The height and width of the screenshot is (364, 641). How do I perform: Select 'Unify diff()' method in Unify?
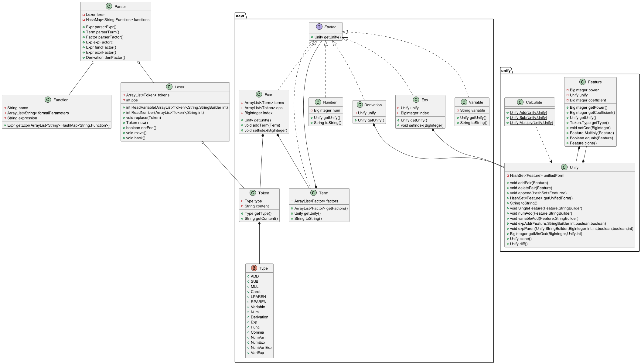519,244
